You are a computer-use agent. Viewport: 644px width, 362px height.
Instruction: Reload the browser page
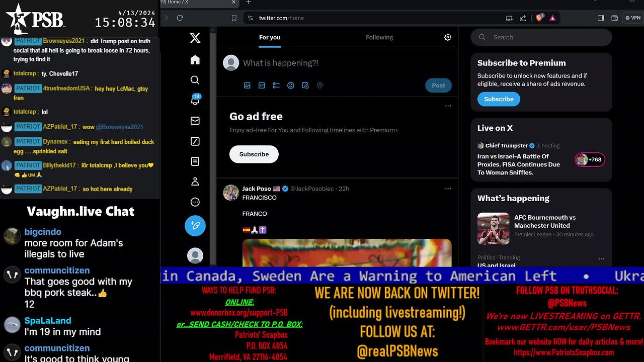180,18
